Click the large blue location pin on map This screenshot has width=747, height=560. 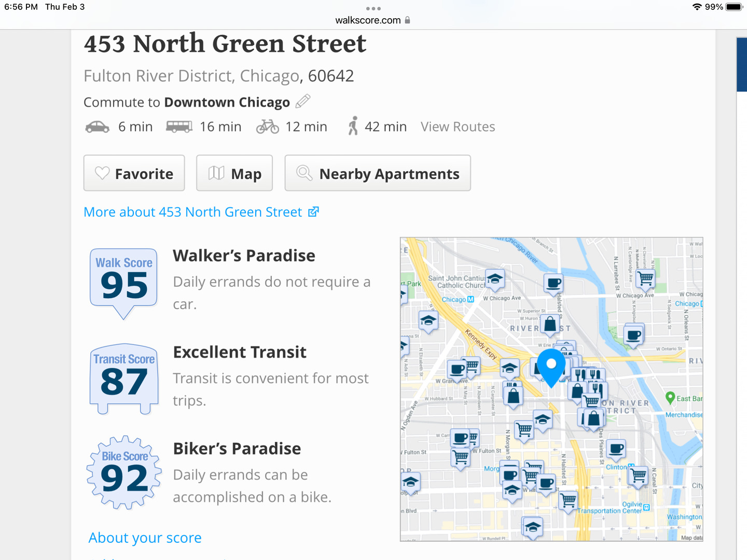click(x=551, y=366)
